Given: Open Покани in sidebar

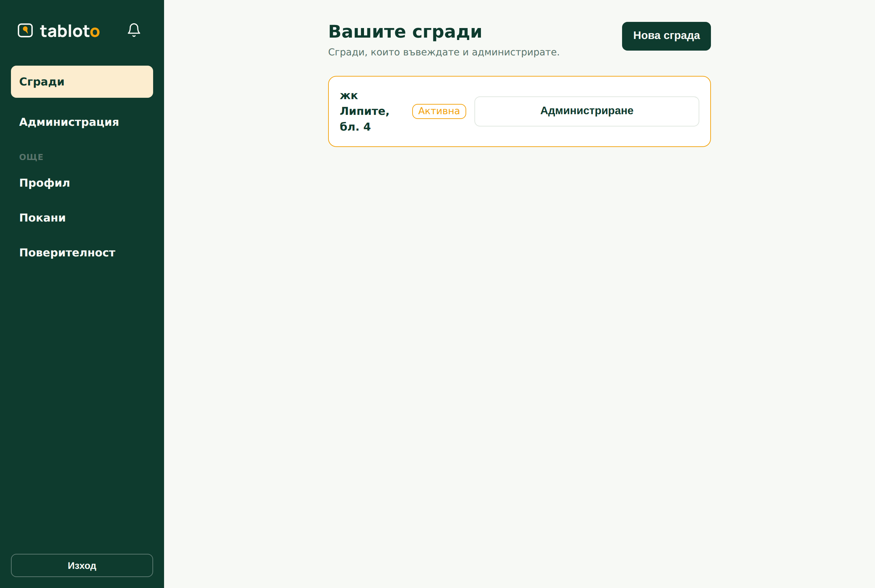Looking at the screenshot, I should point(82,218).
